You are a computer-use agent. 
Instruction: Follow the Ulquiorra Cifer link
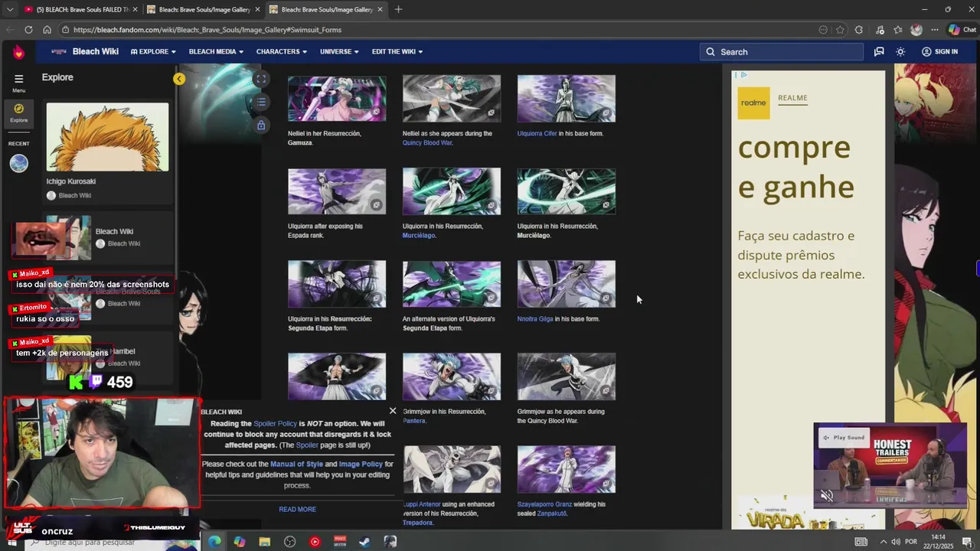pyautogui.click(x=537, y=134)
